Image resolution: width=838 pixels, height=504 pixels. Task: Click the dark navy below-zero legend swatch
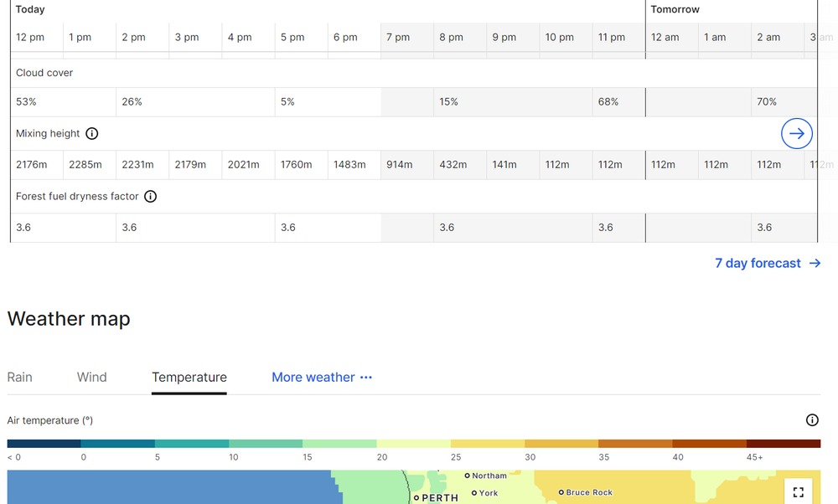click(44, 444)
